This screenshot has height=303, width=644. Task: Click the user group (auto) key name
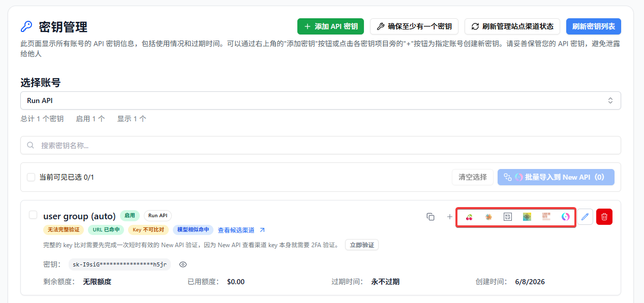coord(79,216)
